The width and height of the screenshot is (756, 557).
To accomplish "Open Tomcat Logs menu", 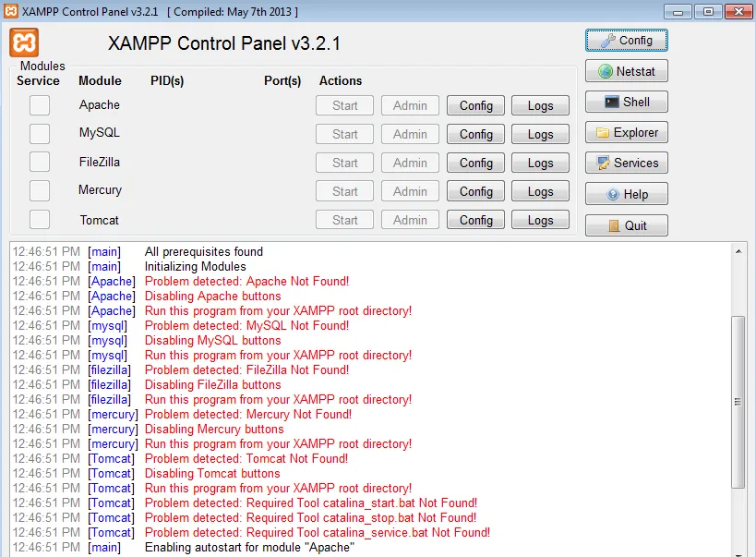I will click(541, 220).
